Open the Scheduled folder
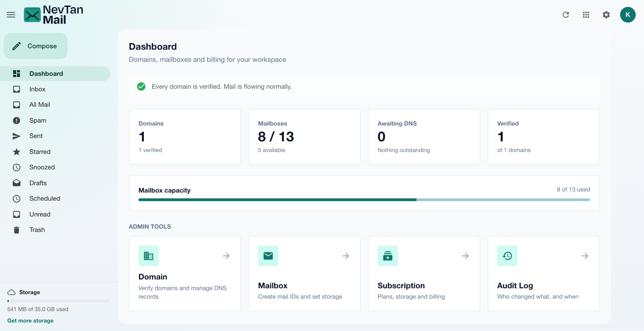Viewport: 644px width, 331px height. (x=55, y=199)
